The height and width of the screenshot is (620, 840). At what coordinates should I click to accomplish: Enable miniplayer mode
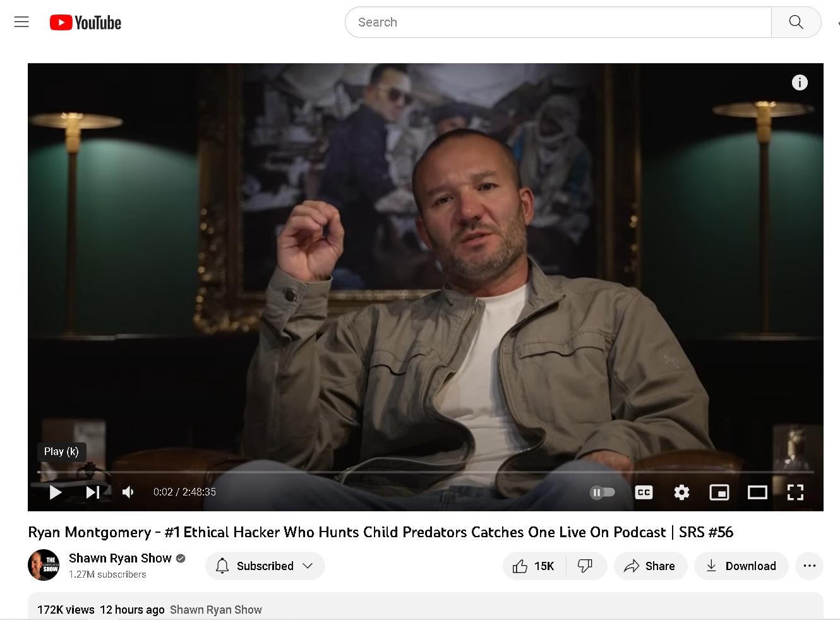click(x=719, y=492)
